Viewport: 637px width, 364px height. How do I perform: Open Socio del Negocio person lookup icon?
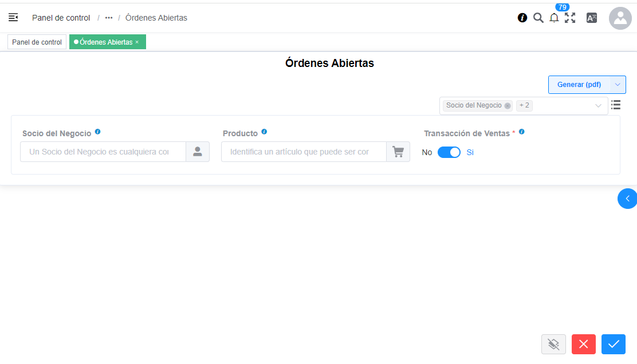(x=198, y=152)
